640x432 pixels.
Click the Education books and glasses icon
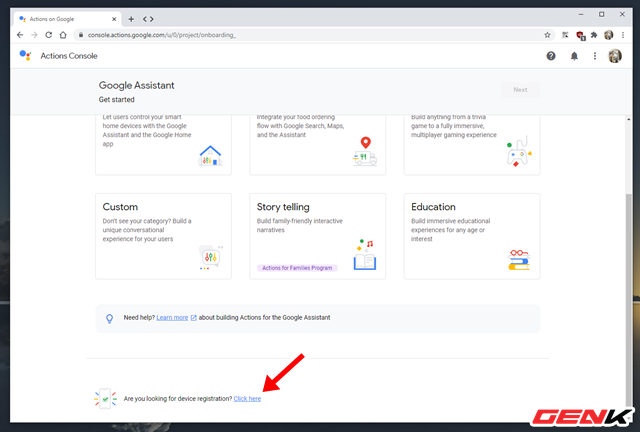point(519,260)
